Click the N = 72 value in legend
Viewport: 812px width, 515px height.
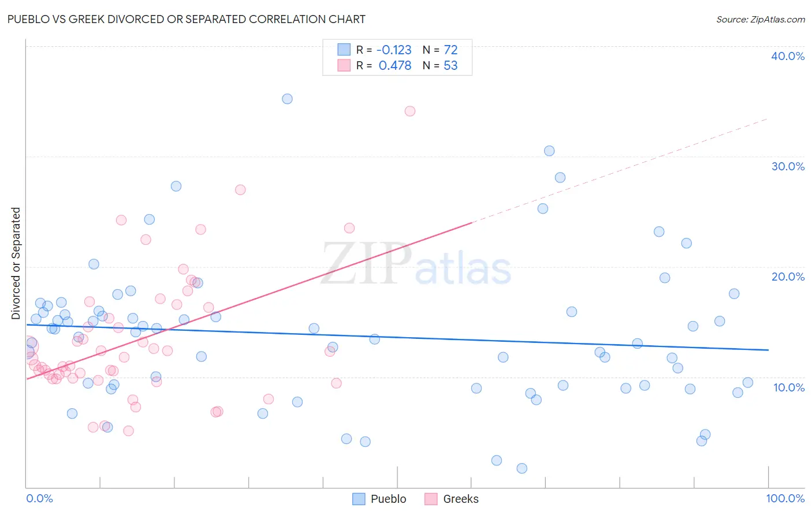(440, 50)
